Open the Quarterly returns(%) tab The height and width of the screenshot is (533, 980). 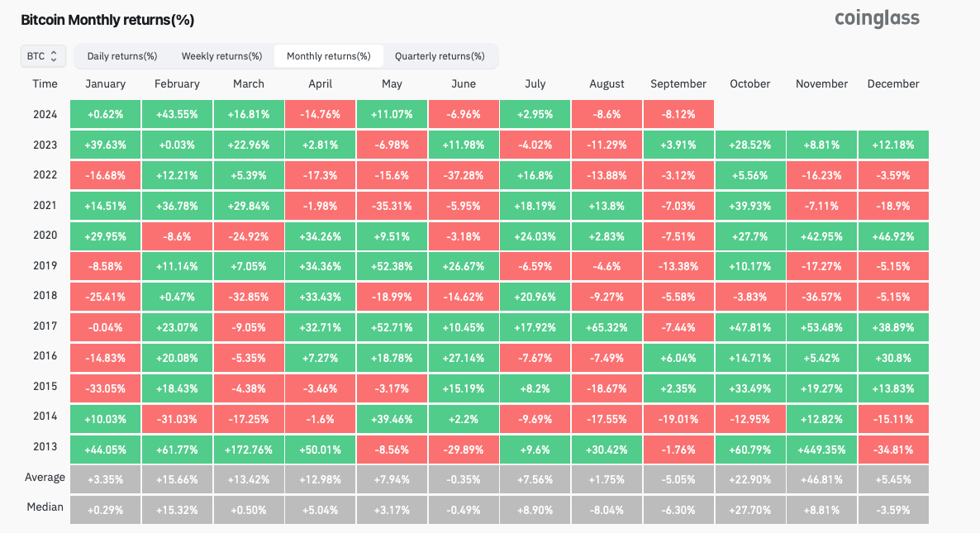(440, 56)
